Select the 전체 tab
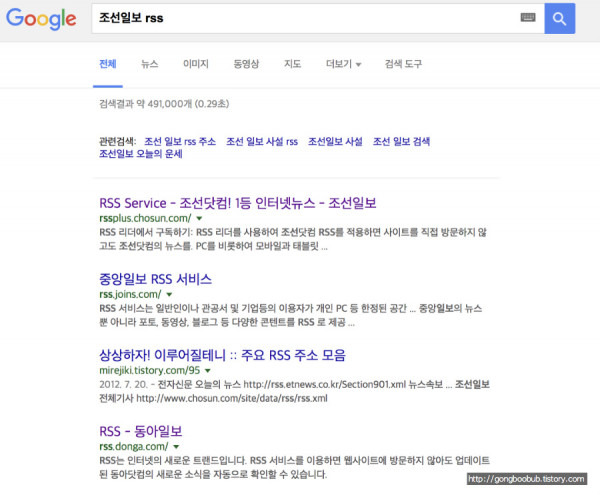 [x=108, y=64]
